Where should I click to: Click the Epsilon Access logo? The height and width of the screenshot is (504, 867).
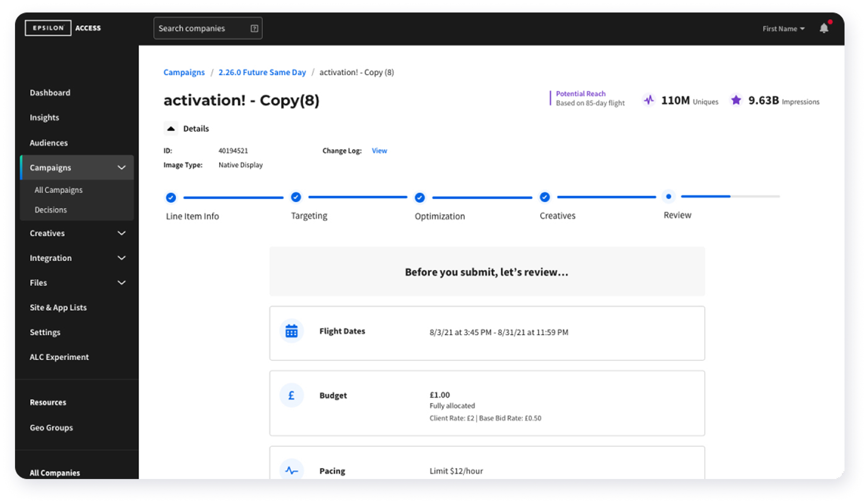point(63,28)
